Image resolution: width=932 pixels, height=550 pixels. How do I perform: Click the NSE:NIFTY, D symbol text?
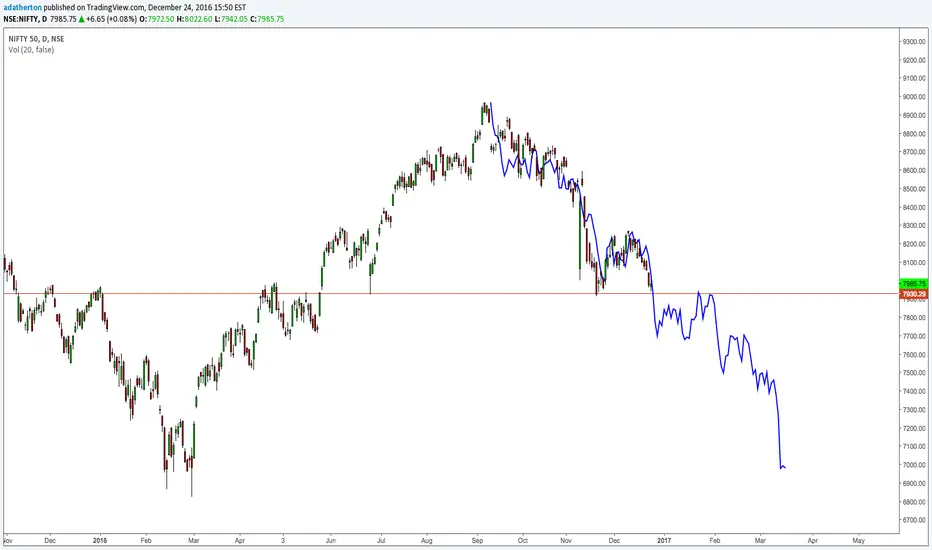coord(25,19)
